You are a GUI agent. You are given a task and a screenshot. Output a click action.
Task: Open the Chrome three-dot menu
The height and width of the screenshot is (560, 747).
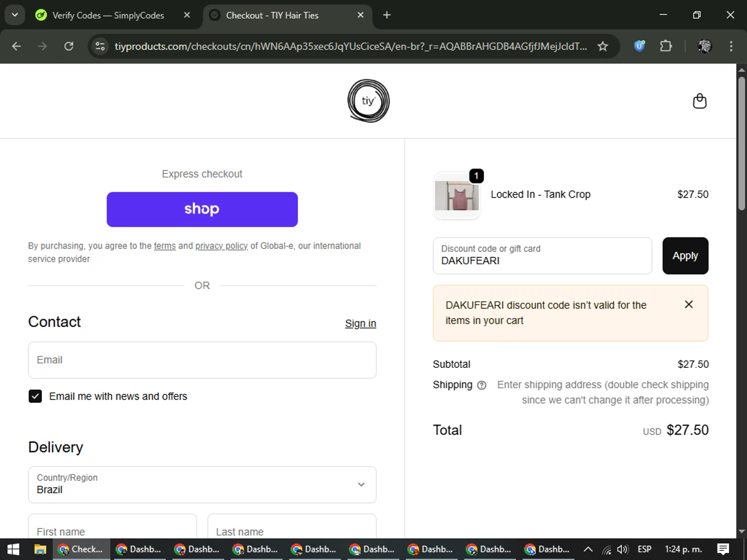point(731,46)
